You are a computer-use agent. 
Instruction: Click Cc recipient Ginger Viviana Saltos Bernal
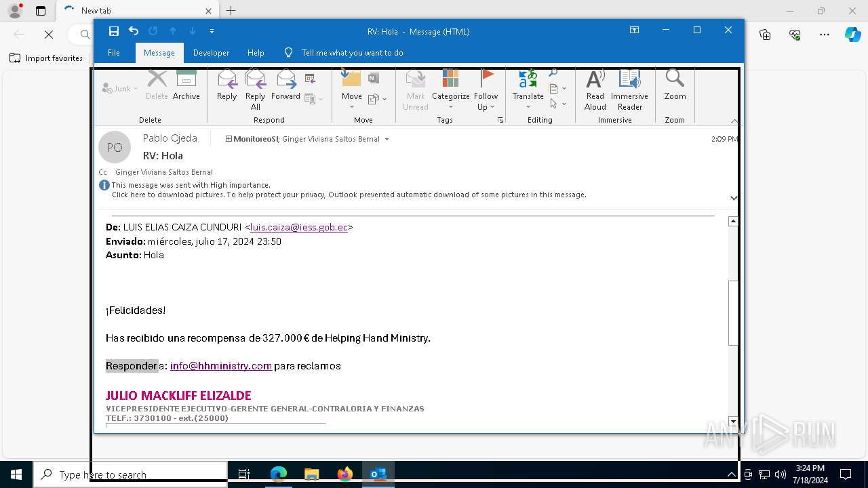pos(164,172)
